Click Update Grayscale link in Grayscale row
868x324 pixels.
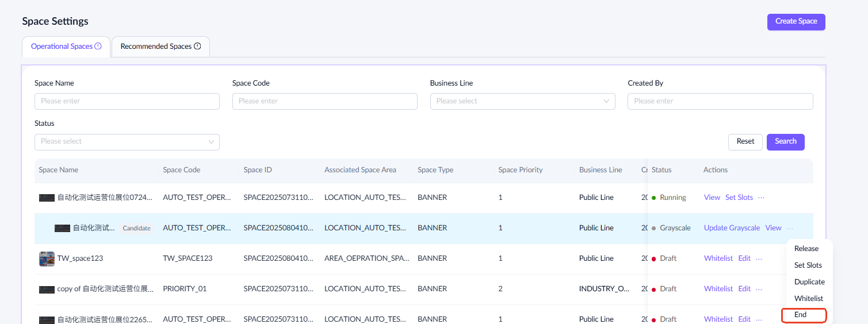[732, 228]
